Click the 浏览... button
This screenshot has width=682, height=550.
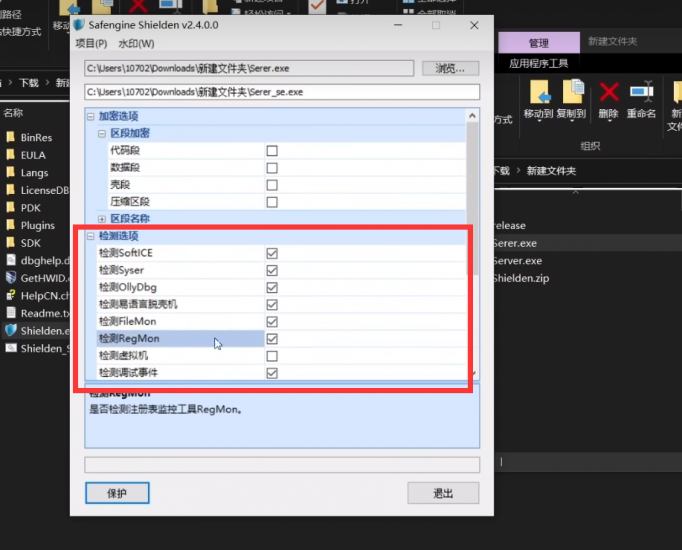(x=450, y=68)
